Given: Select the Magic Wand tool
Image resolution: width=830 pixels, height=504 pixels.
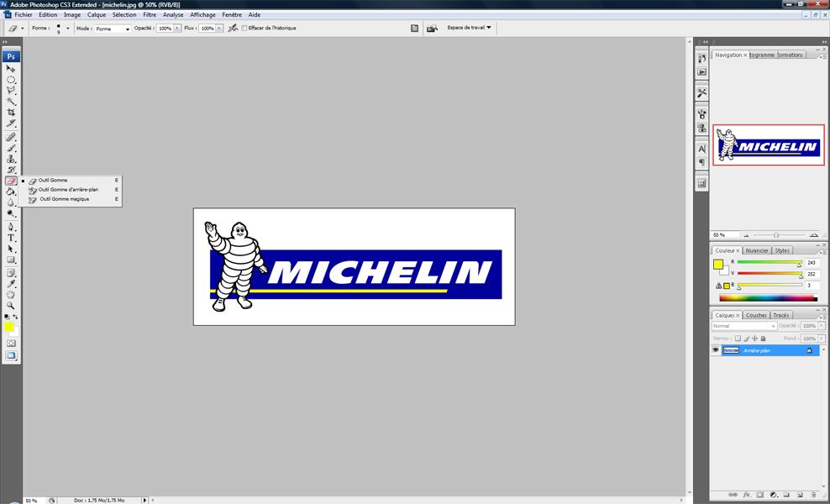Looking at the screenshot, I should 11,102.
